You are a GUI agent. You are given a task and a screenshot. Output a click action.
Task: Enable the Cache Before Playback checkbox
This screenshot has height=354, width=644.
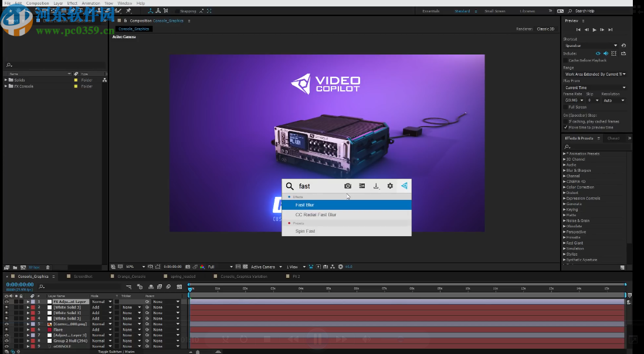tap(565, 60)
